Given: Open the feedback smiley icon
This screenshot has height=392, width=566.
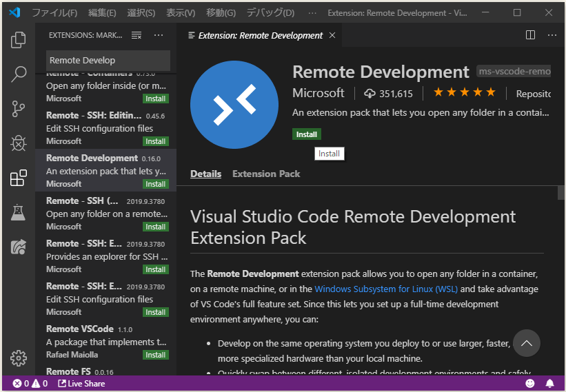Looking at the screenshot, I should coord(530,383).
